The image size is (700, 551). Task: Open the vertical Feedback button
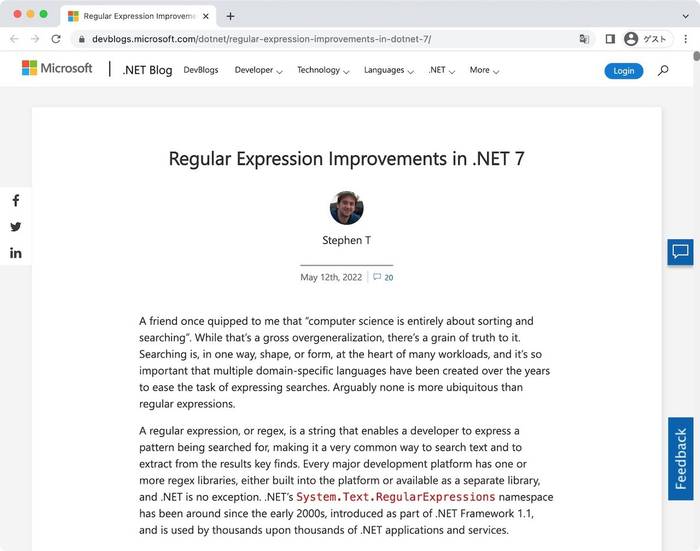point(680,459)
